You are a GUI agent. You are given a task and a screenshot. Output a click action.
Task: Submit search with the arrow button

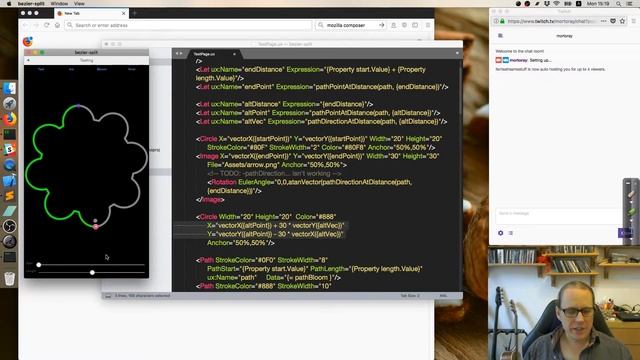(381, 25)
